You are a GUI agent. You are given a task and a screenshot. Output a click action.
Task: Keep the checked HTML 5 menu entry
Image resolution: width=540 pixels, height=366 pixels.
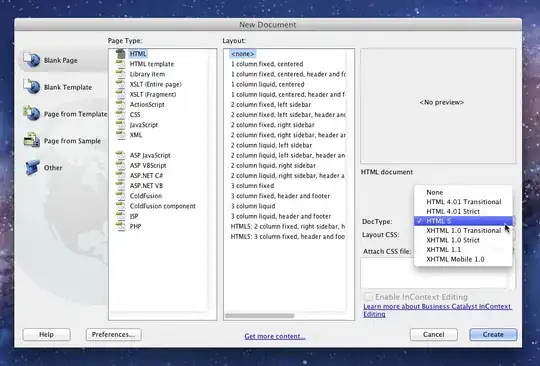pyautogui.click(x=463, y=221)
